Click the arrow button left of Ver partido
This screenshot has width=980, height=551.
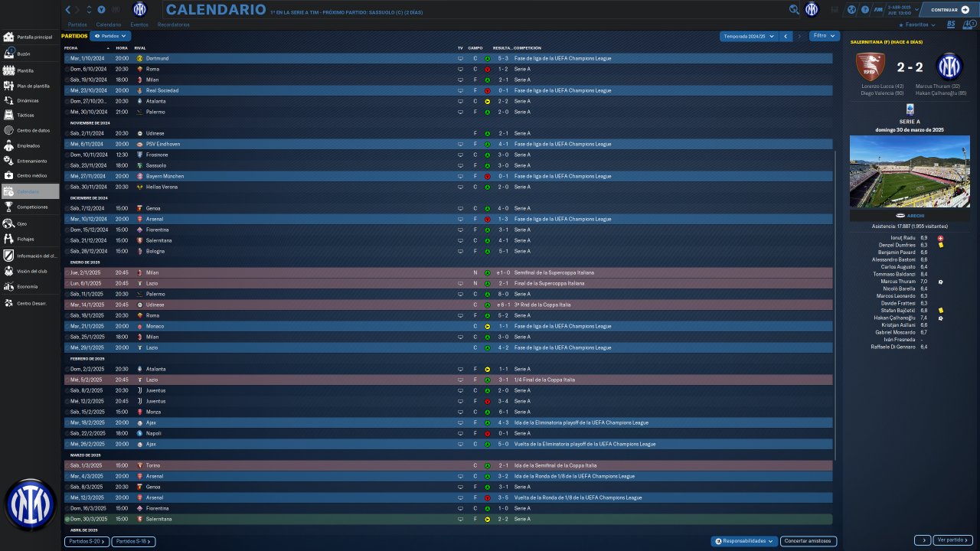coord(923,540)
